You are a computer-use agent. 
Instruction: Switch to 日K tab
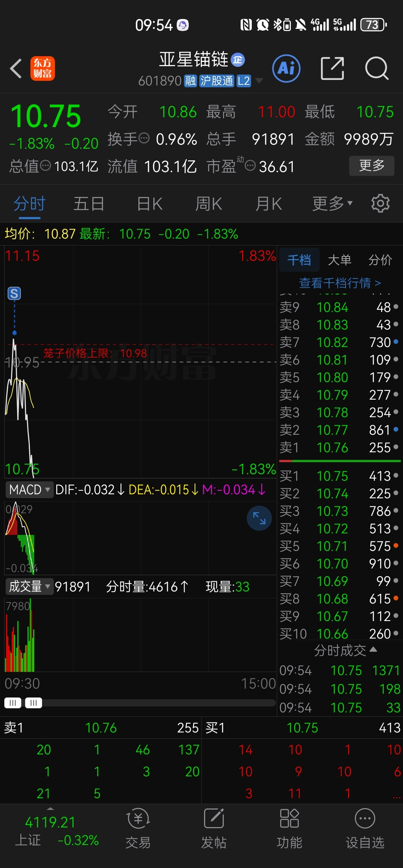[150, 203]
